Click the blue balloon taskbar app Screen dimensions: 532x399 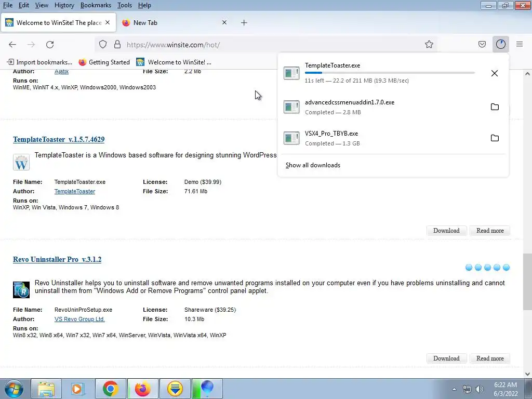tap(207, 389)
